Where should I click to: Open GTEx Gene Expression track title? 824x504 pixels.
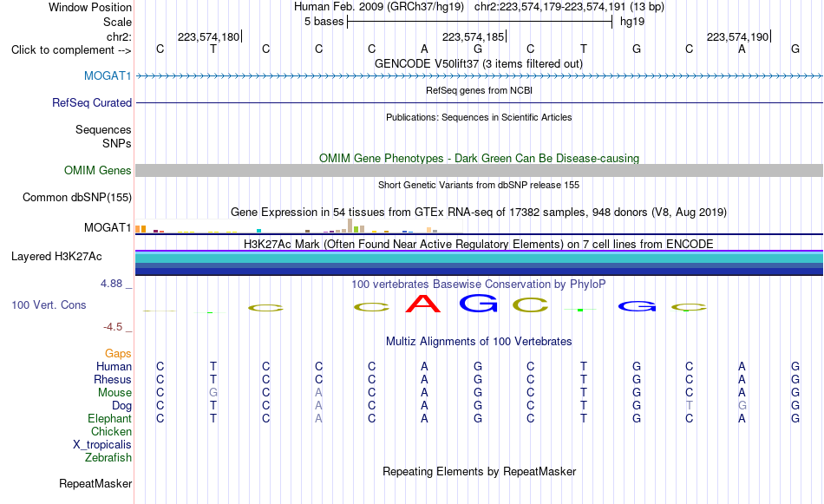coord(479,212)
